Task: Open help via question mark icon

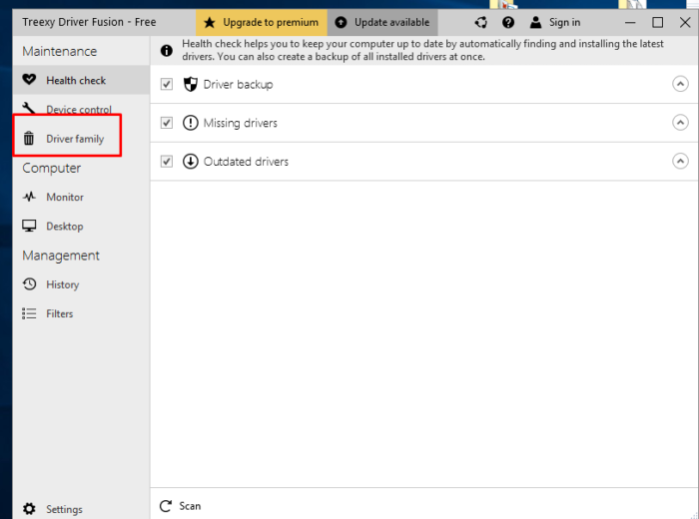Action: point(508,22)
